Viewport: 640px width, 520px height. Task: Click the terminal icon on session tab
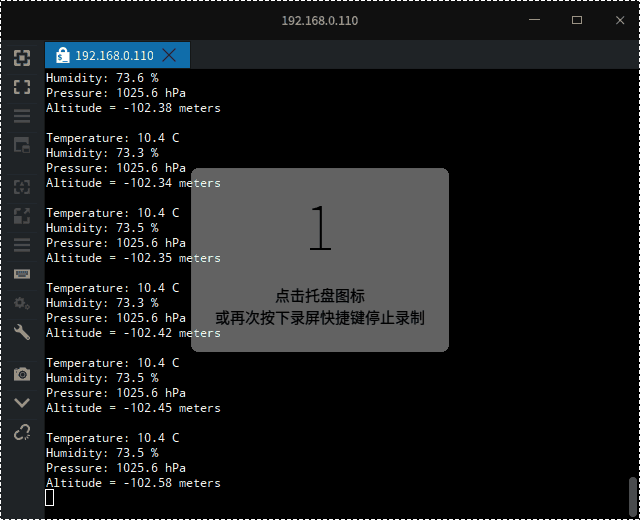(62, 55)
